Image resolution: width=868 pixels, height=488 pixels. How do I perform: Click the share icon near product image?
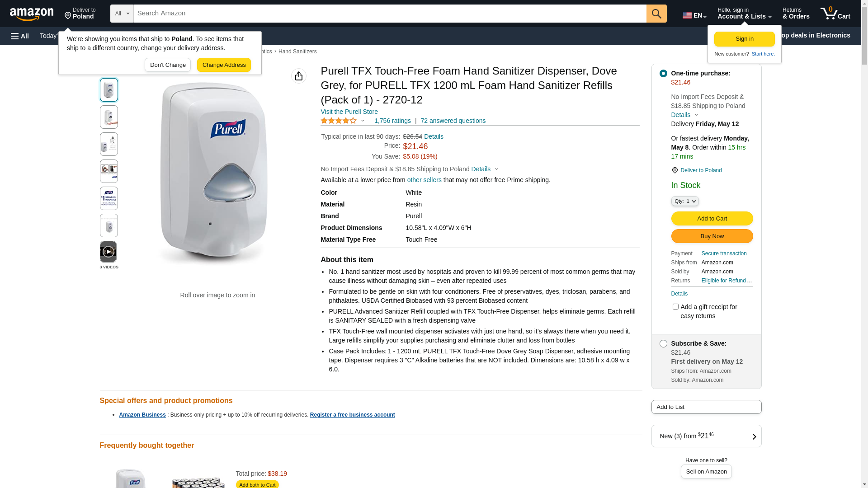tap(299, 76)
